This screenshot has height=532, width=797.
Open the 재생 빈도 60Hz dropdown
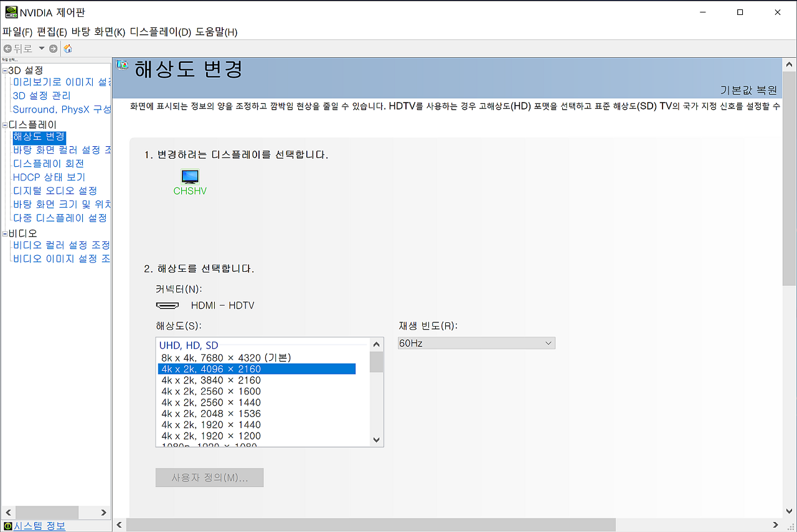(x=476, y=343)
